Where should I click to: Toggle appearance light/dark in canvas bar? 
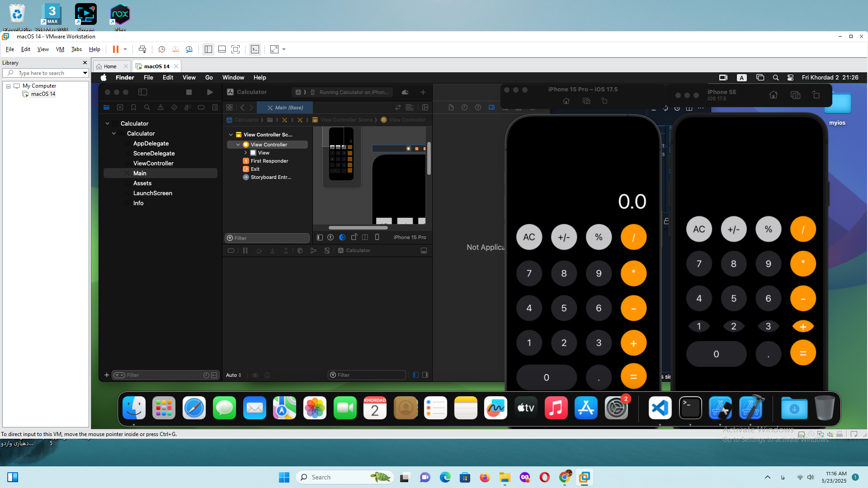(x=342, y=237)
